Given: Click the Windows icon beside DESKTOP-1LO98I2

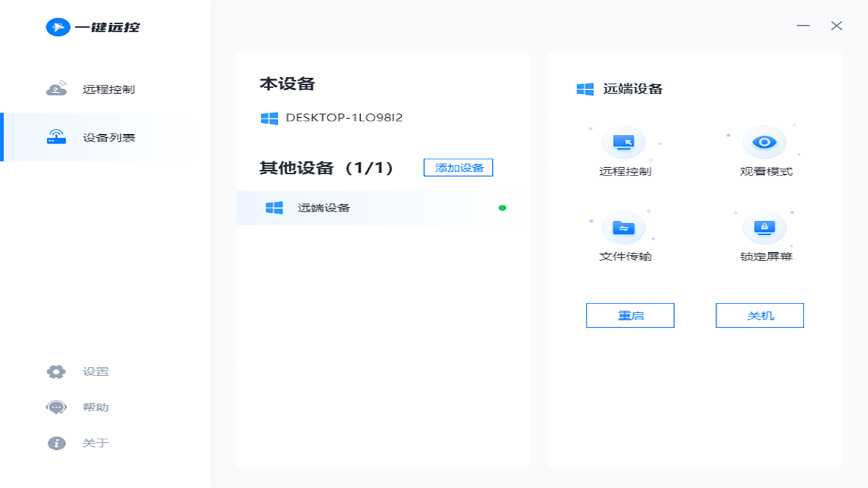Looking at the screenshot, I should pos(269,118).
